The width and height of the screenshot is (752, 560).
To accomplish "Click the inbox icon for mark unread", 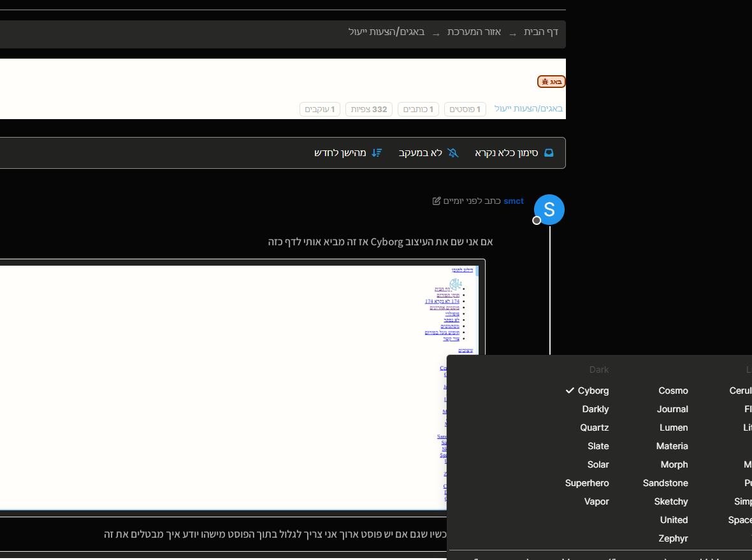I will (x=549, y=153).
